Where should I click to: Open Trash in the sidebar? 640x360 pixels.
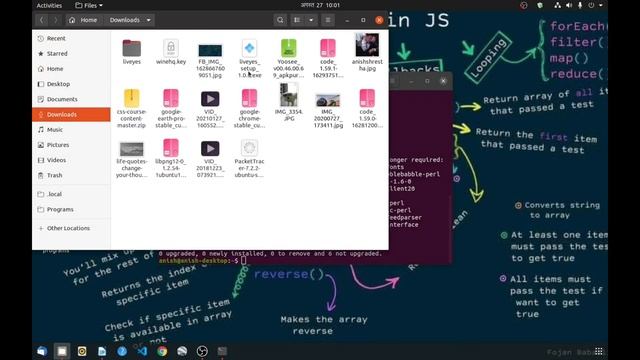71,175
